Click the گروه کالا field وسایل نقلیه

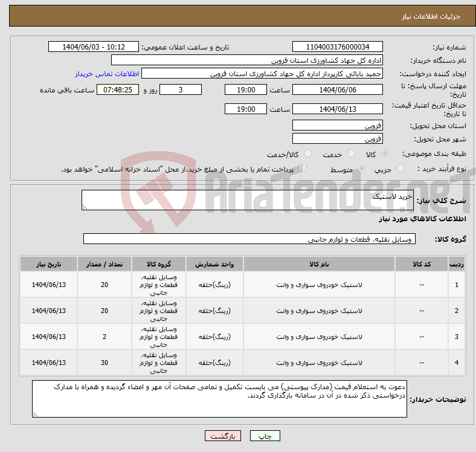pyautogui.click(x=249, y=239)
